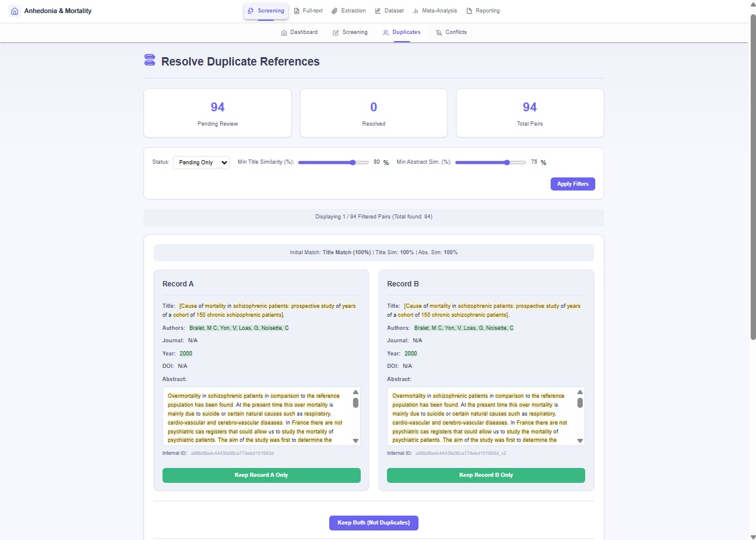The height and width of the screenshot is (540, 756).
Task: Click the Conflicts bell-off icon
Action: 439,32
